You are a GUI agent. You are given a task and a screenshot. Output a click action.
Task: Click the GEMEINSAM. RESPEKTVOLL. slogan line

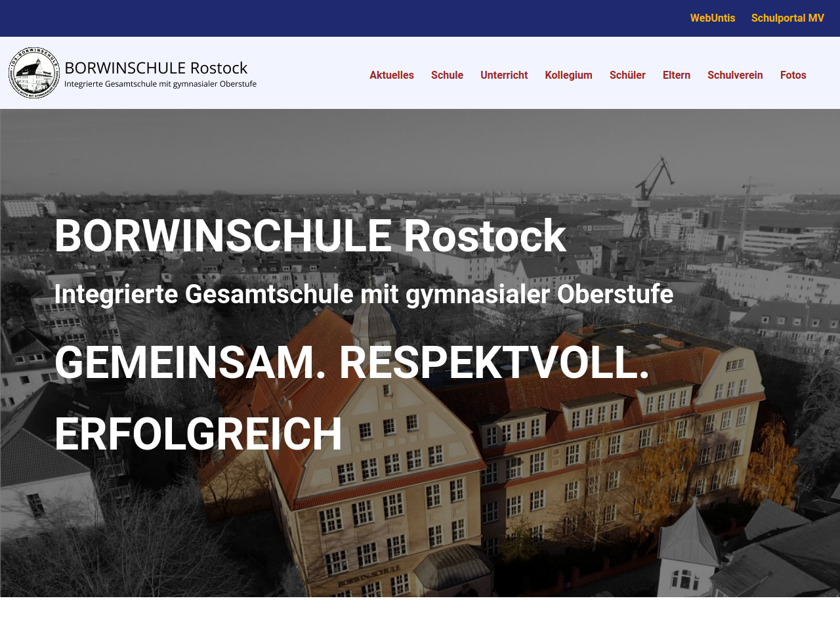(x=352, y=363)
